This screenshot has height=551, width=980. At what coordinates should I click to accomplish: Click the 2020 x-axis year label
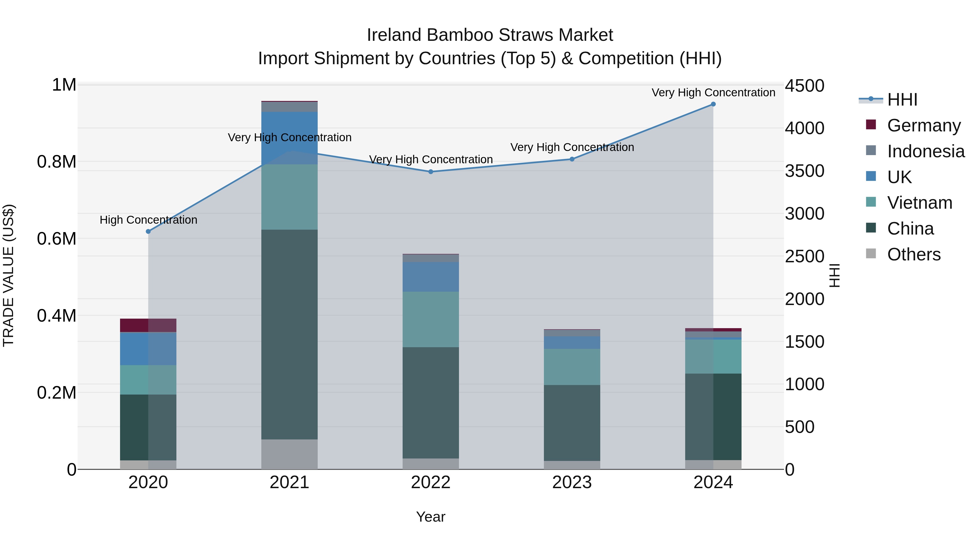pos(148,482)
